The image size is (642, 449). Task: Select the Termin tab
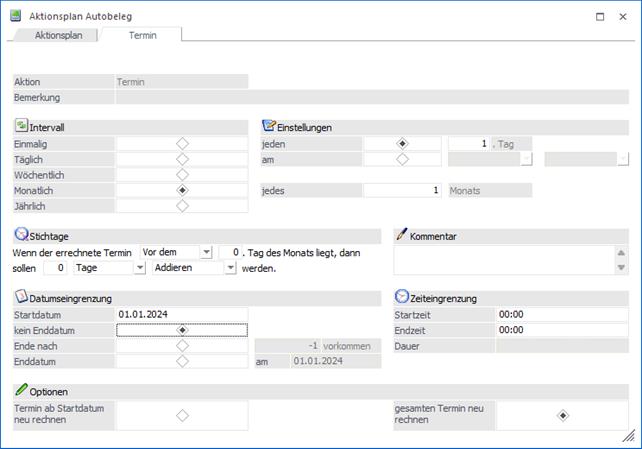141,35
